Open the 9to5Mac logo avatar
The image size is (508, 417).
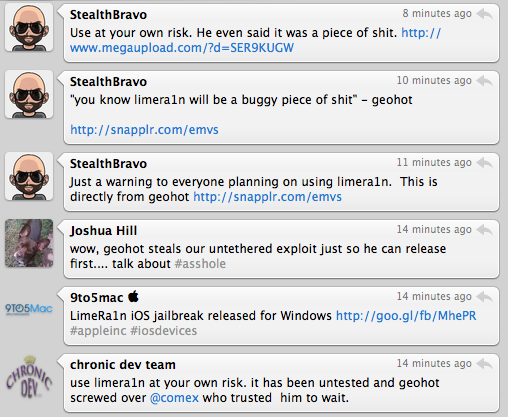tap(29, 309)
